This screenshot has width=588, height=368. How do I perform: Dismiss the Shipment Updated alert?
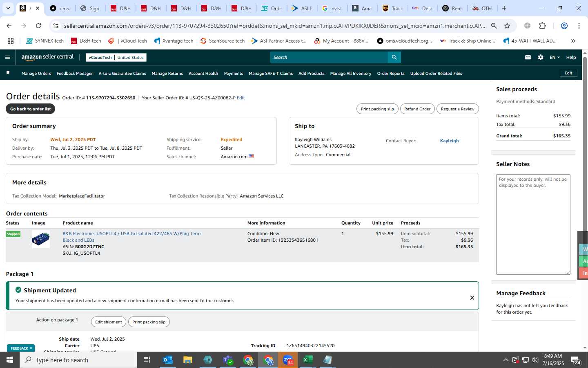coord(472,298)
